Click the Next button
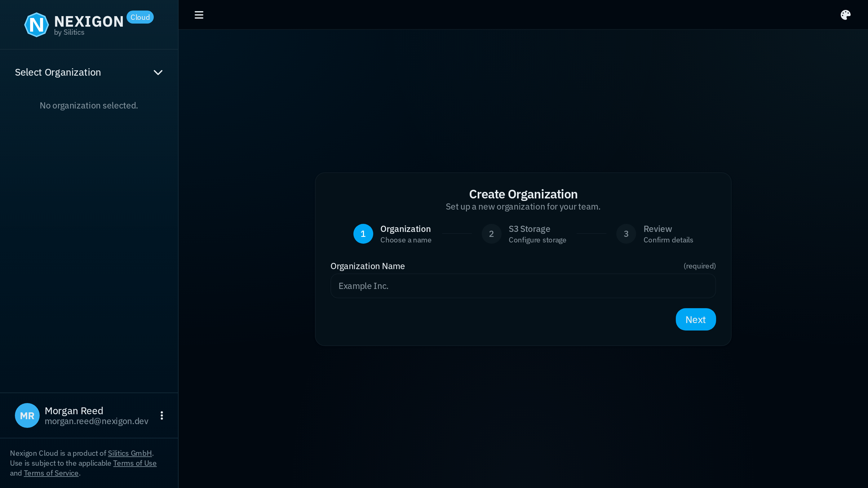 pos(695,319)
